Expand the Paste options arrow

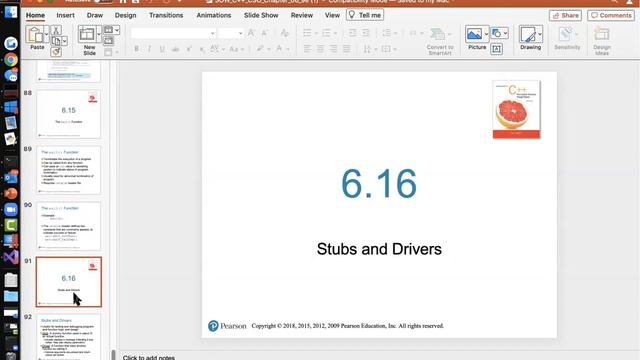tap(46, 35)
